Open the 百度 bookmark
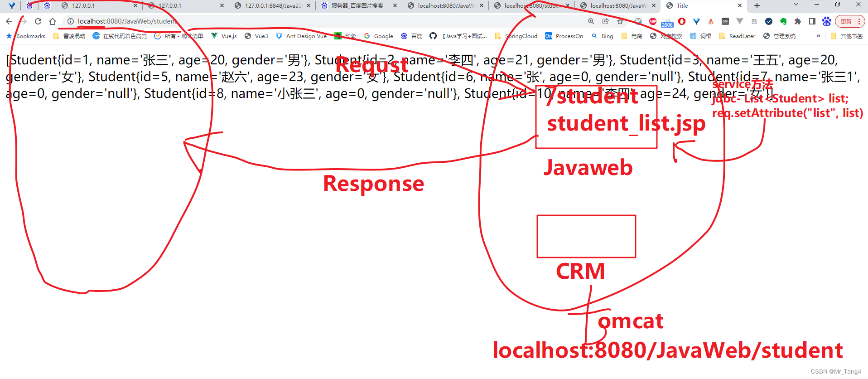The height and width of the screenshot is (379, 868). 411,36
